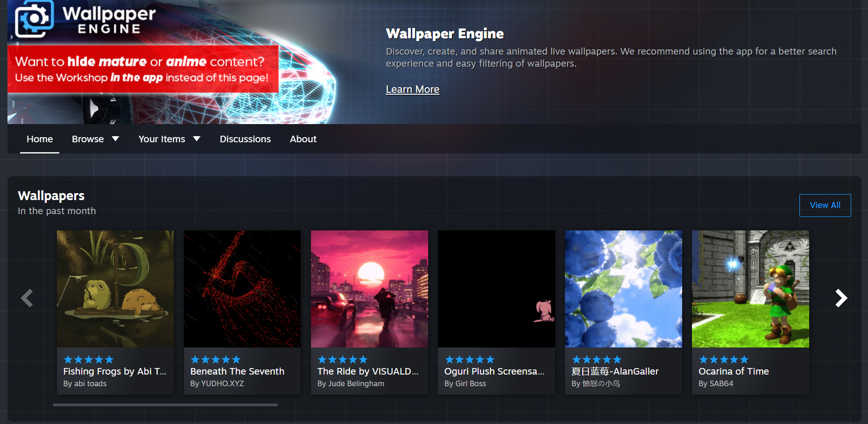Open The Ride by VISUALD... title
Viewport: 868px width, 424px height.
368,371
